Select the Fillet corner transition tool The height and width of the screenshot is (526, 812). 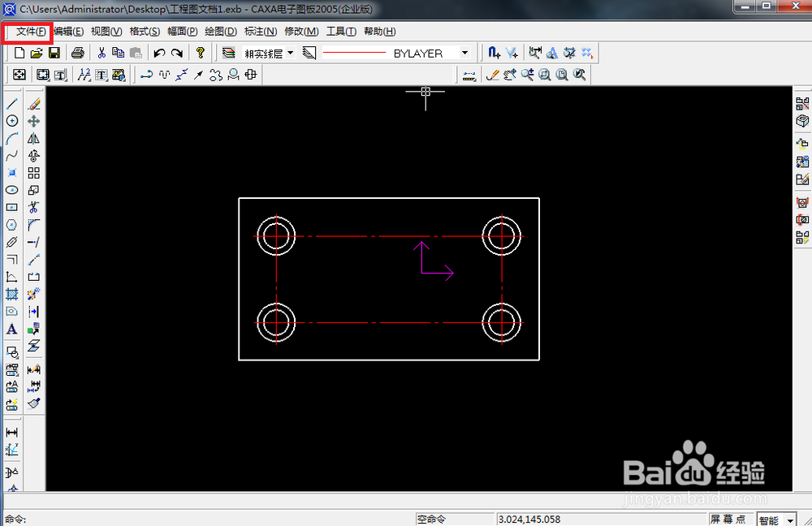point(34,225)
